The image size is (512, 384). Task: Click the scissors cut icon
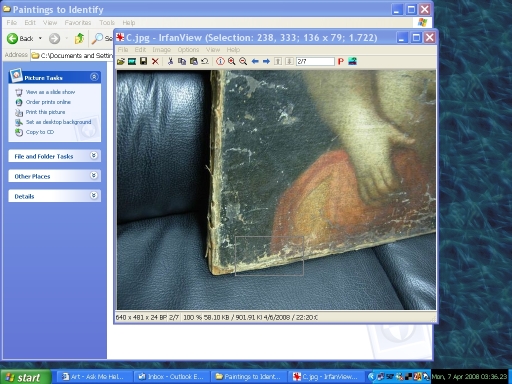[170, 61]
